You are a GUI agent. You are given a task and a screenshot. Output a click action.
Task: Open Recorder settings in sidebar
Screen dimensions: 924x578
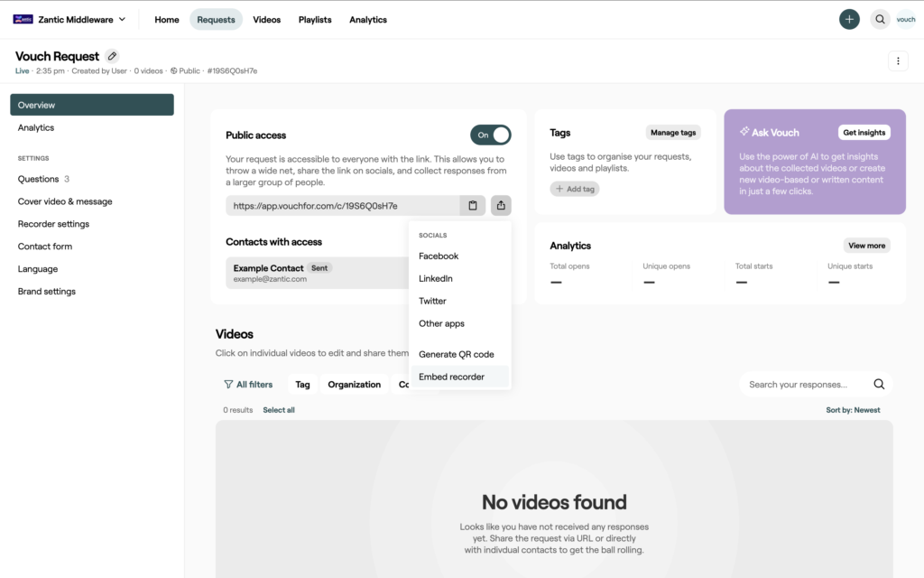53,224
